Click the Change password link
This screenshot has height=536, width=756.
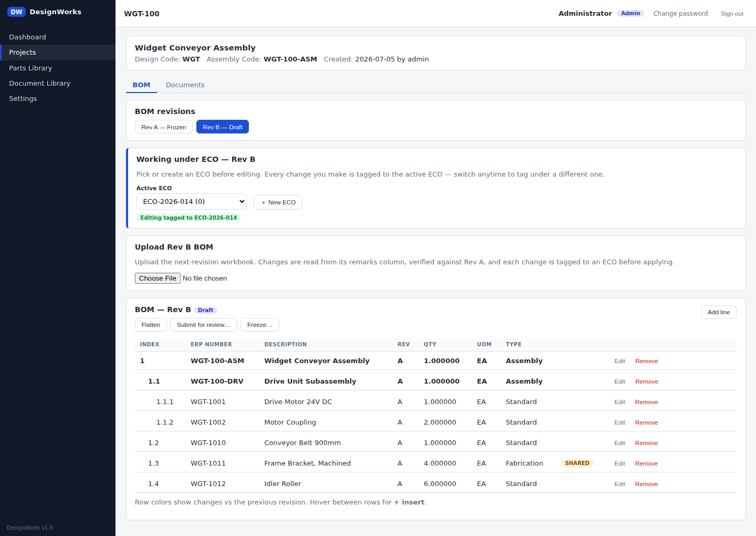tap(680, 14)
